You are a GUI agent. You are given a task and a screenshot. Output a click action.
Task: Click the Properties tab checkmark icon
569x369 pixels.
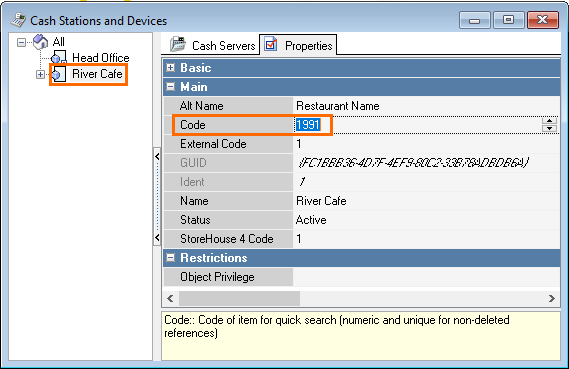(271, 44)
